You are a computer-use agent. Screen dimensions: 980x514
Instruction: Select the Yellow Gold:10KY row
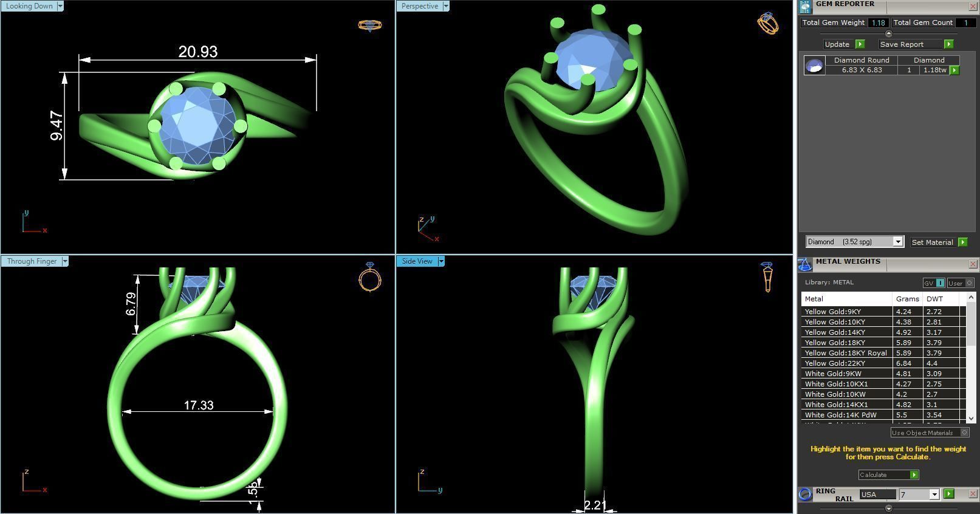883,322
